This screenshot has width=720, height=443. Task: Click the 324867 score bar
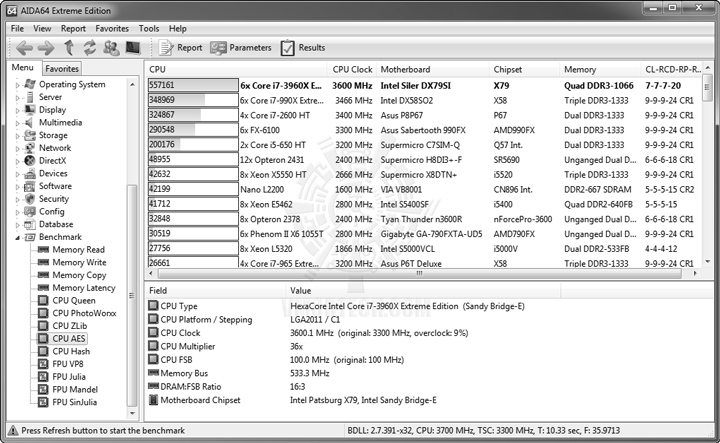click(x=193, y=115)
